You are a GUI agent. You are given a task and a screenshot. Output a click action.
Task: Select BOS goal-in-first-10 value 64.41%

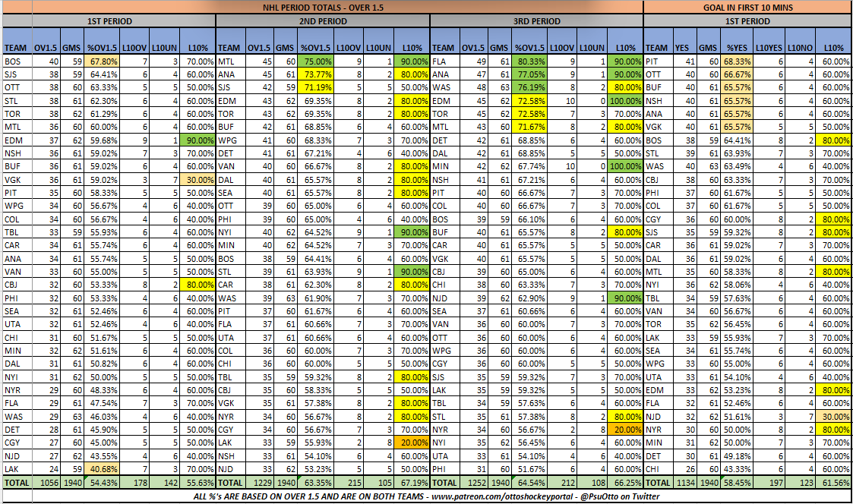(x=737, y=140)
